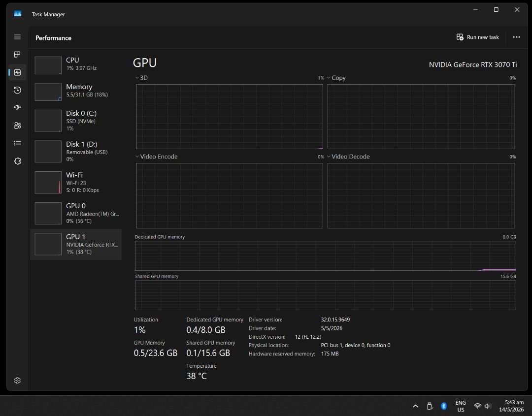
Task: Go to the Processes page icon
Action: [x=17, y=55]
